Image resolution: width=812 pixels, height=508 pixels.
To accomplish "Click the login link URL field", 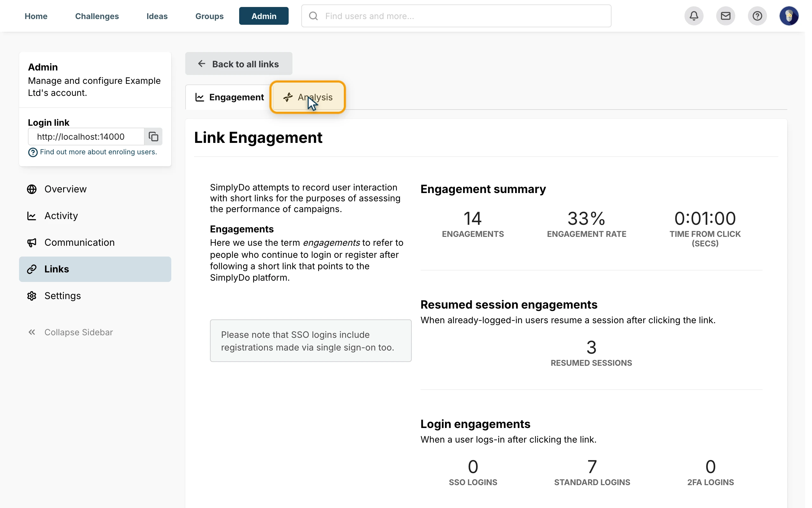I will pyautogui.click(x=86, y=137).
